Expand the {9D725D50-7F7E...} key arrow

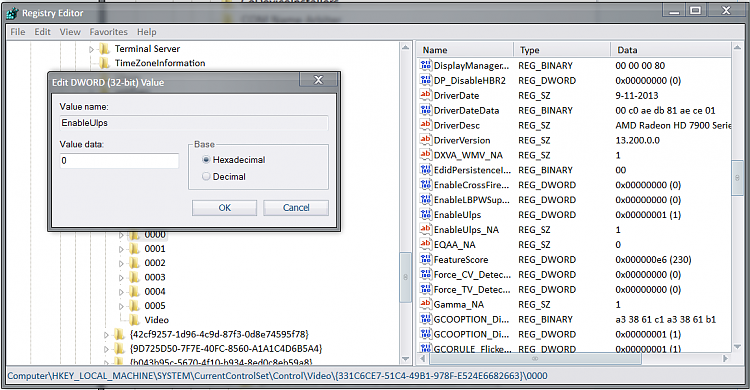tap(106, 349)
